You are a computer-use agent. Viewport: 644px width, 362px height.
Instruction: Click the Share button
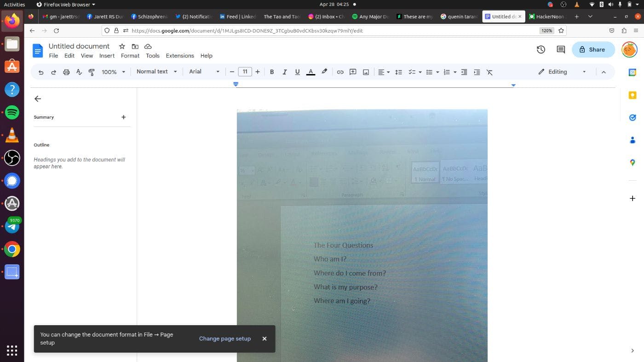tap(592, 50)
